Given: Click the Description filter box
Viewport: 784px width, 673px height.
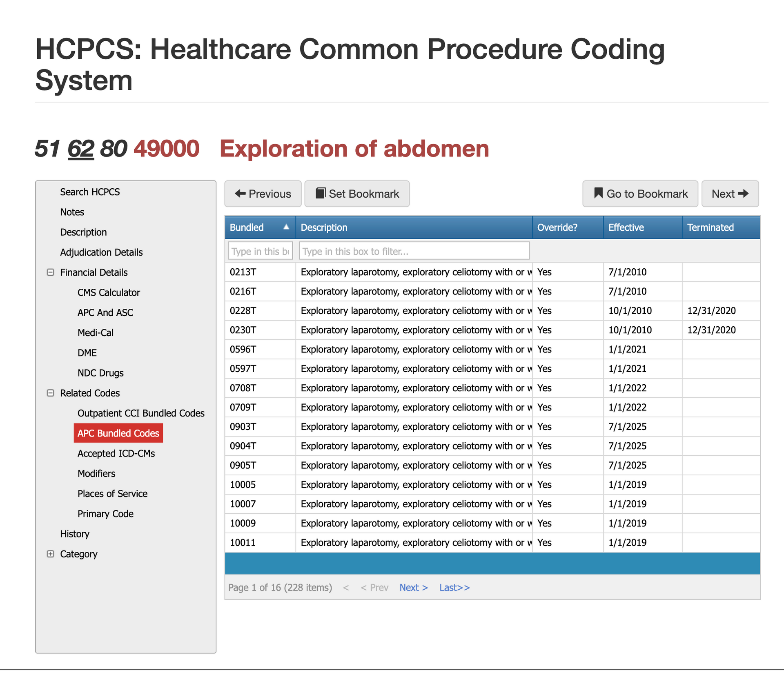Looking at the screenshot, I should coord(414,251).
